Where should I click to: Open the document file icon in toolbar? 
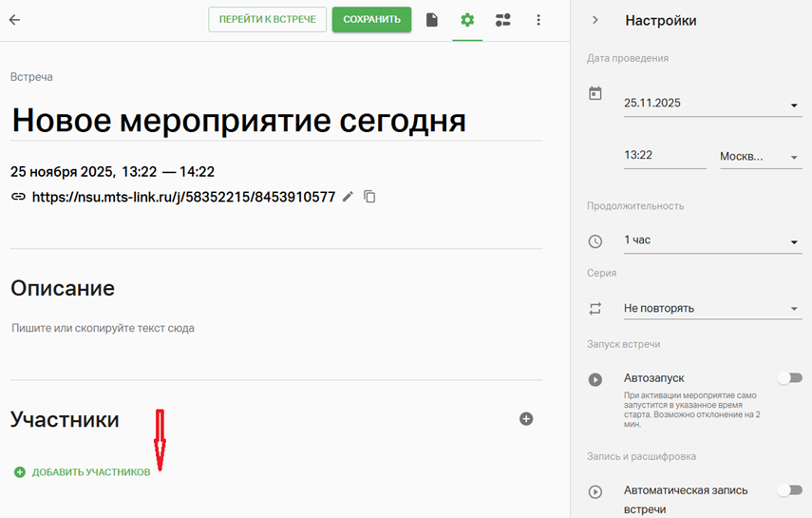(432, 20)
